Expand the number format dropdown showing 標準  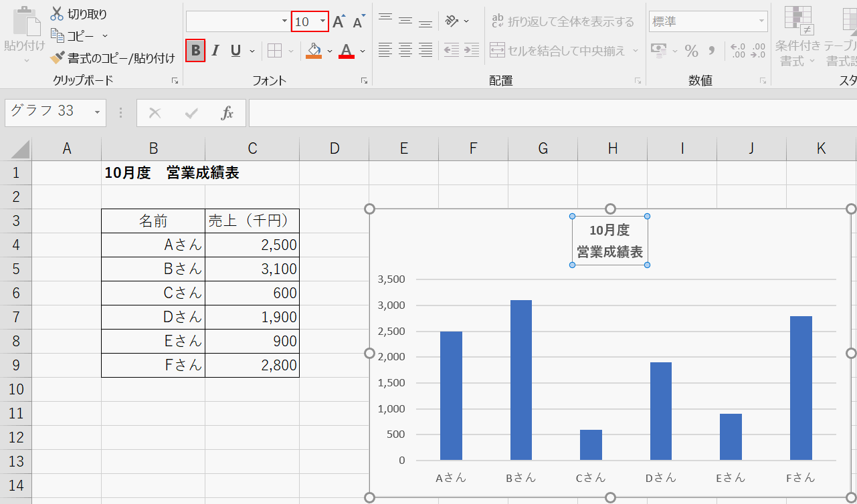(x=761, y=22)
